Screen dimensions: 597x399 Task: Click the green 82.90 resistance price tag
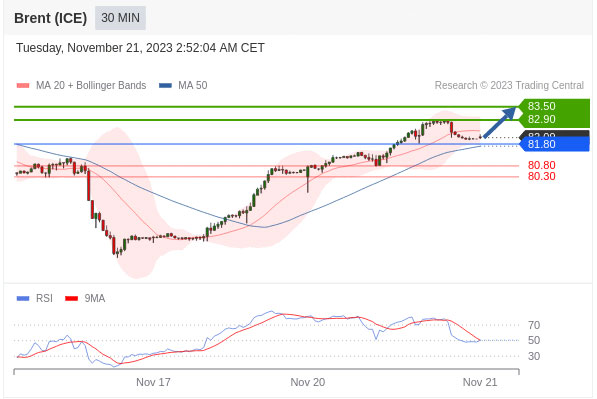pos(554,120)
